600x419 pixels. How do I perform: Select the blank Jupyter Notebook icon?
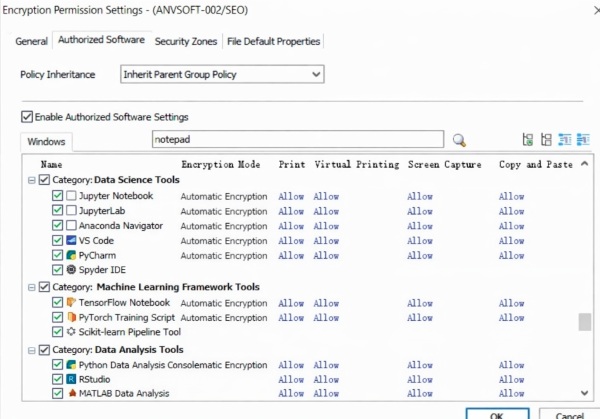[71, 196]
